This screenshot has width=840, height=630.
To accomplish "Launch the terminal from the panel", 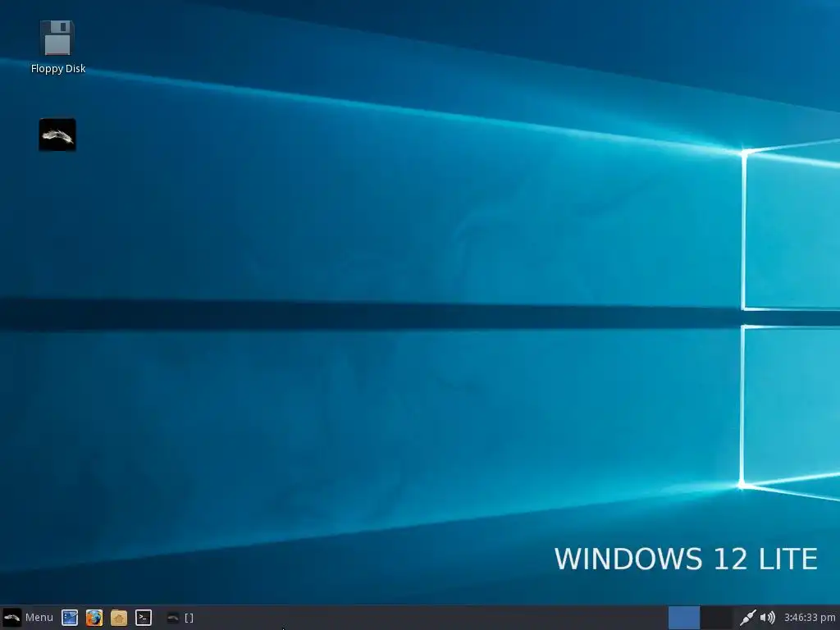I will click(x=143, y=618).
